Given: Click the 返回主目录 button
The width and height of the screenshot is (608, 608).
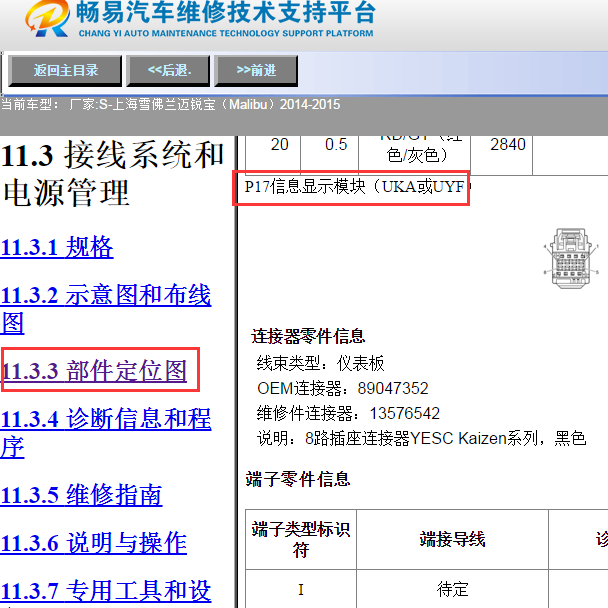Looking at the screenshot, I should tap(65, 71).
